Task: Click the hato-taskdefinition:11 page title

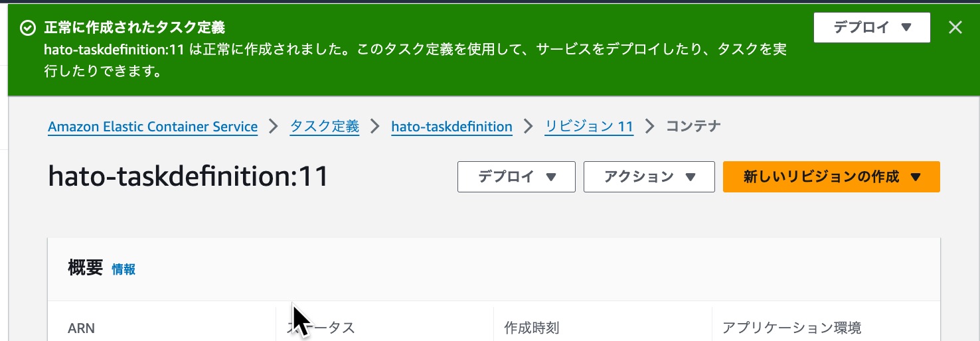Action: pos(189,178)
